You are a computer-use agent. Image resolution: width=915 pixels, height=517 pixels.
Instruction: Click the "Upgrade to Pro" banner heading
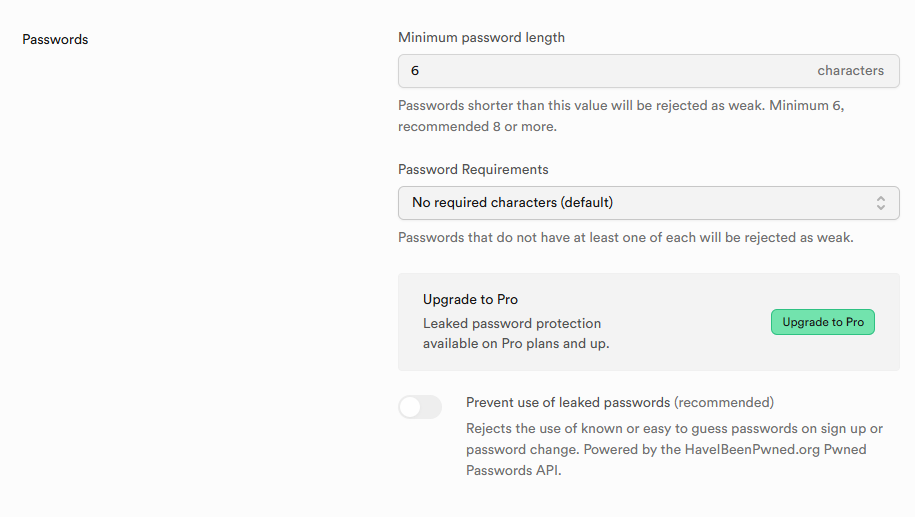[x=470, y=299]
